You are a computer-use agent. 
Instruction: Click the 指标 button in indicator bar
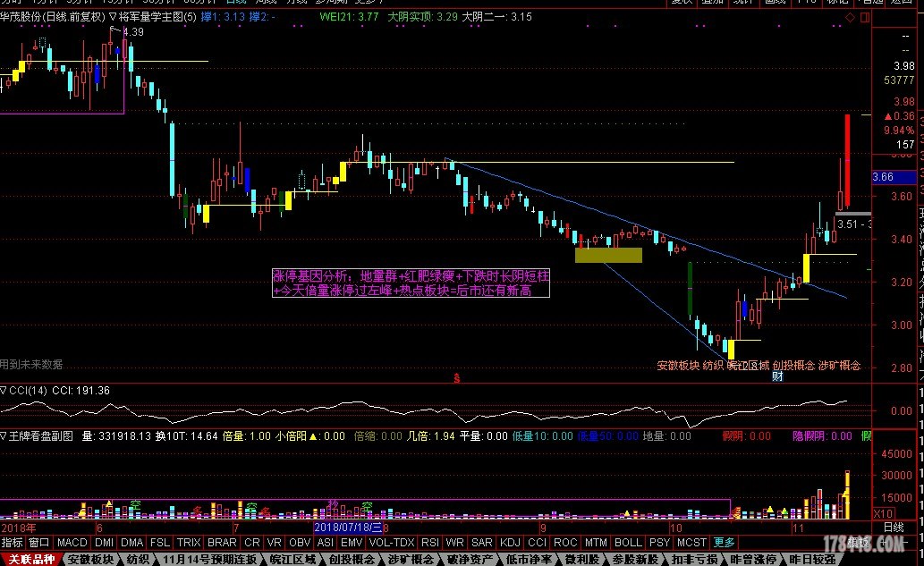(12, 543)
